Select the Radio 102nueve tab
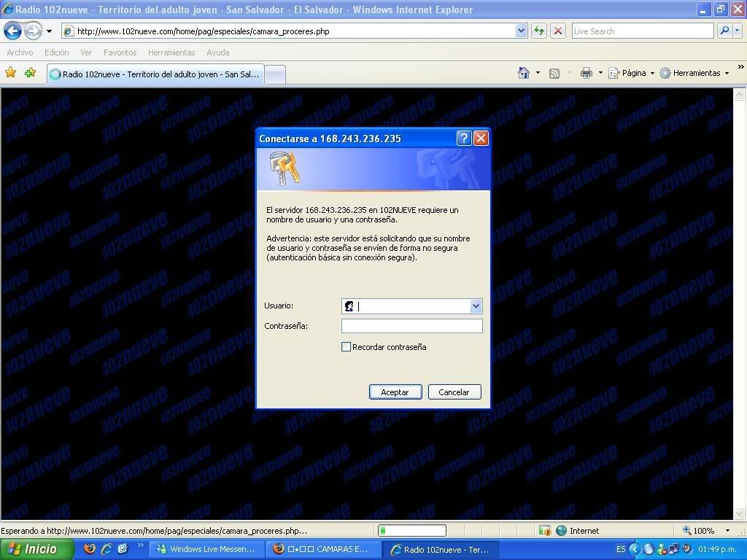Screen dimensions: 747x560 156,74
